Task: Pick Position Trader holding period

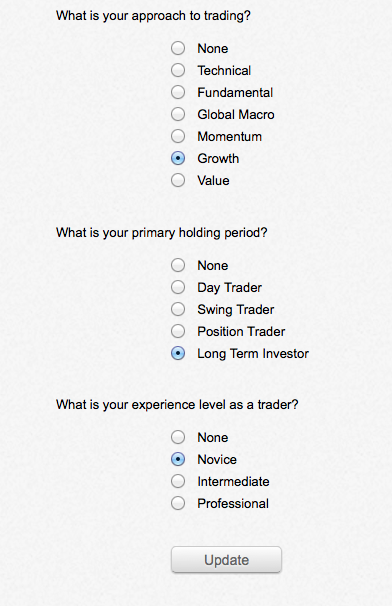Action: (x=178, y=332)
